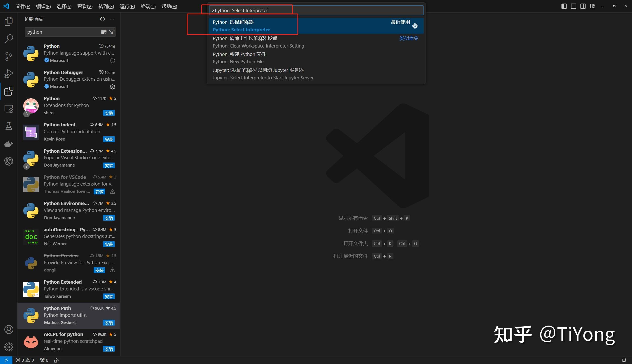
Task: Open the ChatGPT extension icon
Action: click(9, 161)
